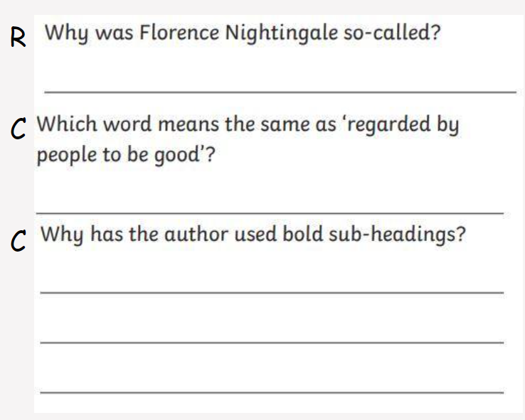Click the word 'Nightingale'
The image size is (525, 420).
tap(282, 34)
